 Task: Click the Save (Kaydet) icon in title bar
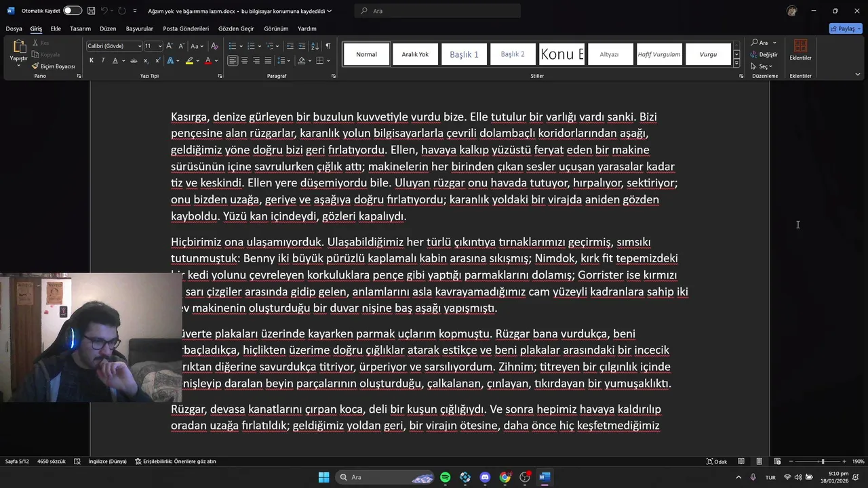point(91,11)
